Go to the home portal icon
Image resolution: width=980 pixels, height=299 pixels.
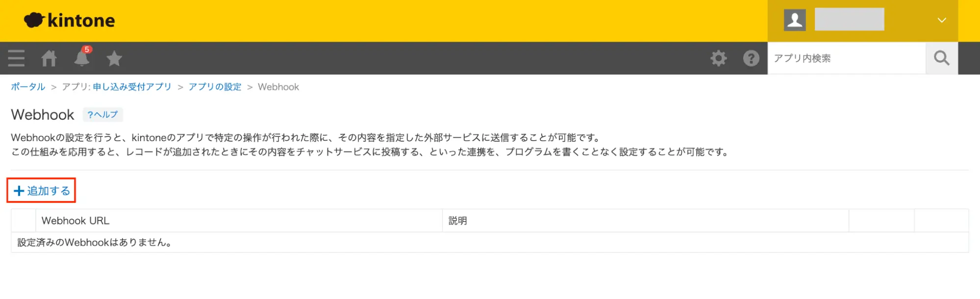coord(49,58)
